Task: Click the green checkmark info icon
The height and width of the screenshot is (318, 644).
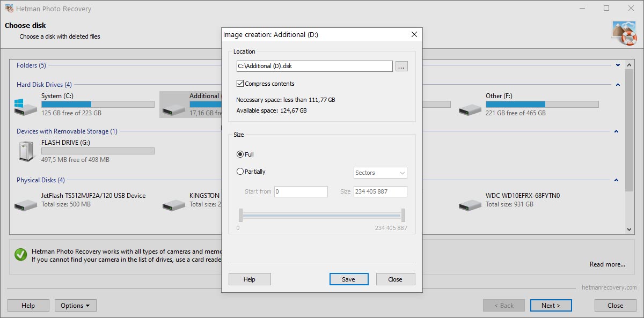Action: tap(21, 255)
